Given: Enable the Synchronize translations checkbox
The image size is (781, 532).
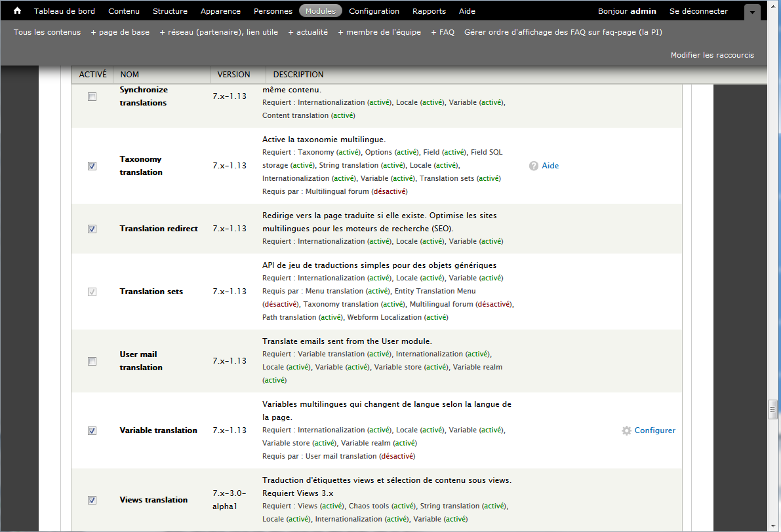Looking at the screenshot, I should 92,96.
